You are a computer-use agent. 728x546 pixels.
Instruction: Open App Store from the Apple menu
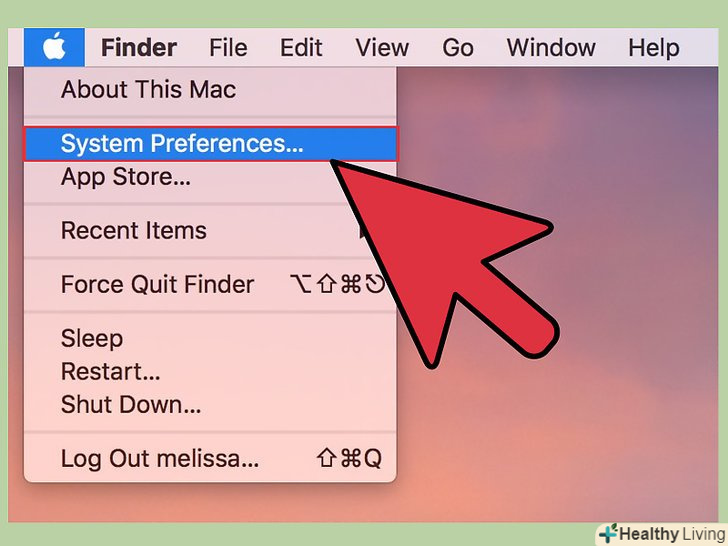point(210,177)
